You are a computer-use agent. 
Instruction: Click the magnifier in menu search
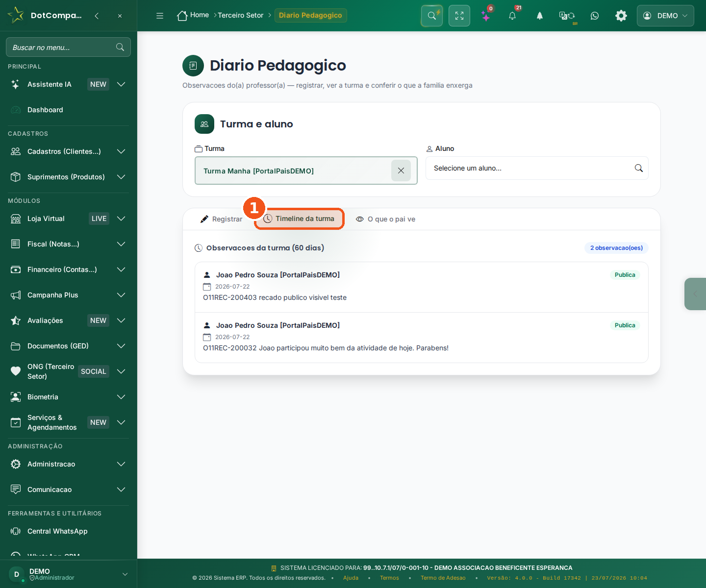pyautogui.click(x=120, y=47)
